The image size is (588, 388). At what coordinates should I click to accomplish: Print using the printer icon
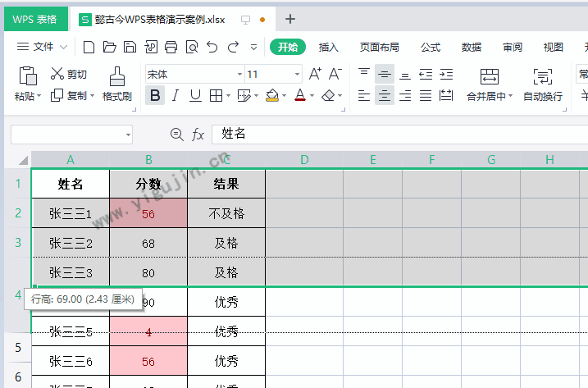click(171, 48)
